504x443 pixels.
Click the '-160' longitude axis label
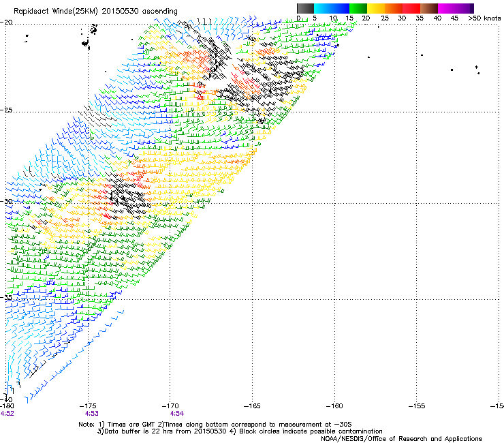334,406
